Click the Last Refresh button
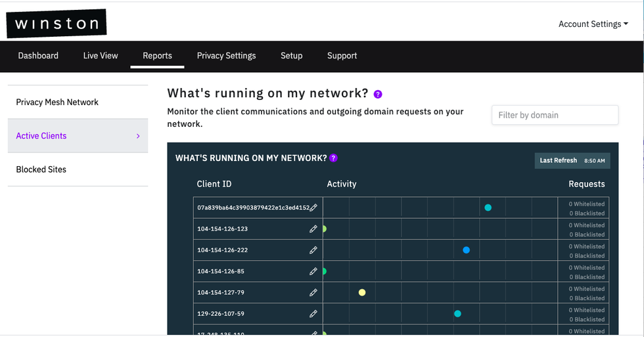Viewport: 644px width, 337px height. [572, 160]
